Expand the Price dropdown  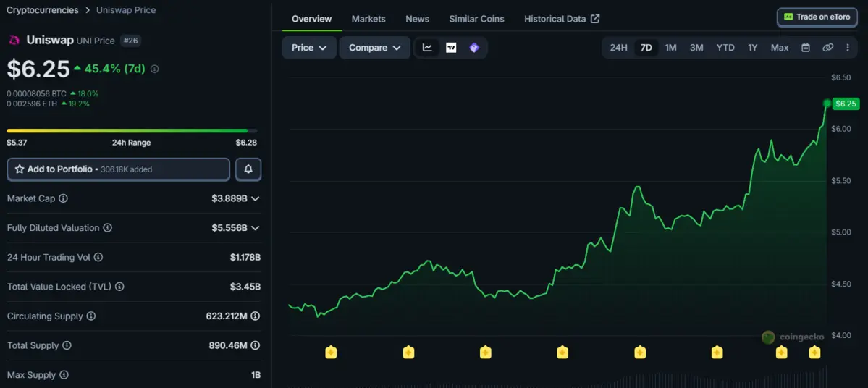(x=309, y=48)
